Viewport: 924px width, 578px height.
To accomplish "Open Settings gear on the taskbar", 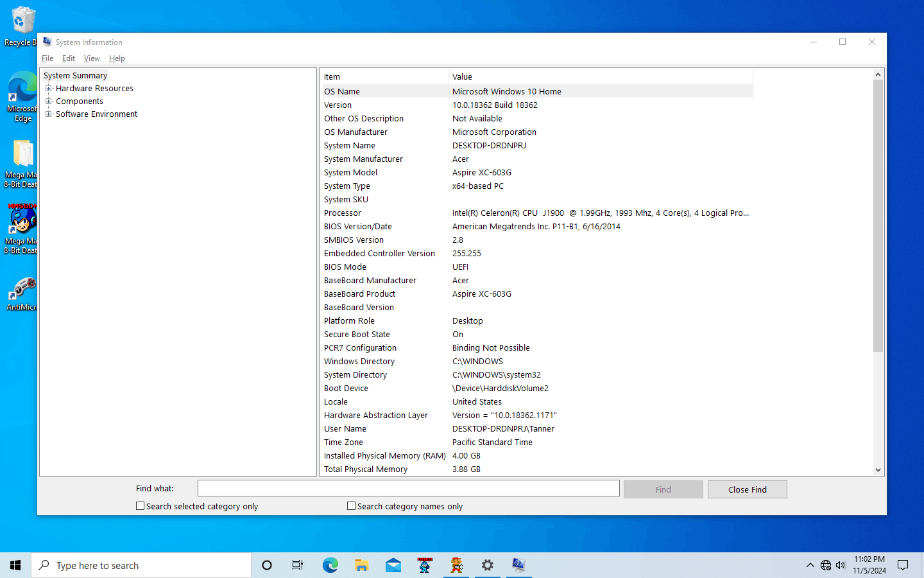I will pyautogui.click(x=488, y=565).
